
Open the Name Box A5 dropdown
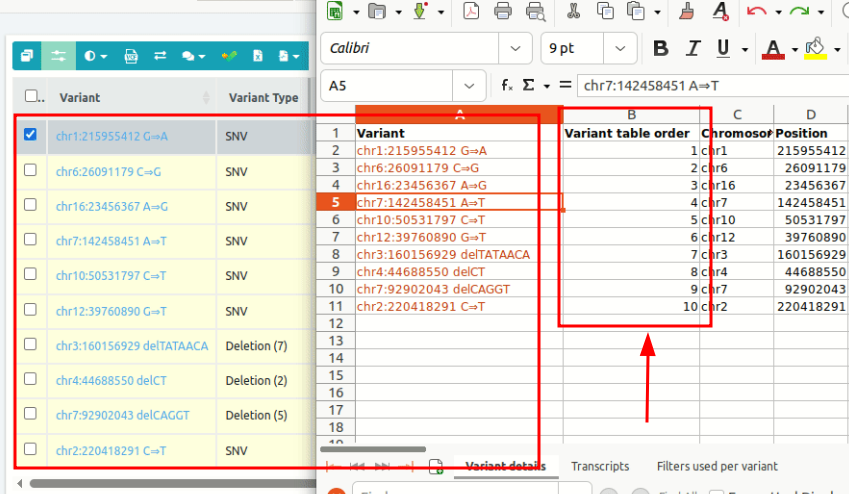coord(469,86)
